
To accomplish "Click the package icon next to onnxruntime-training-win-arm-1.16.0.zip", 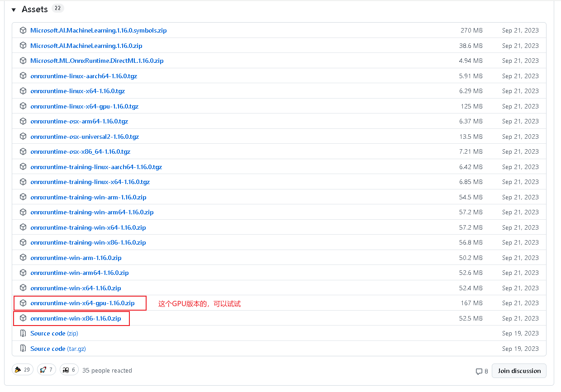I will pos(23,197).
